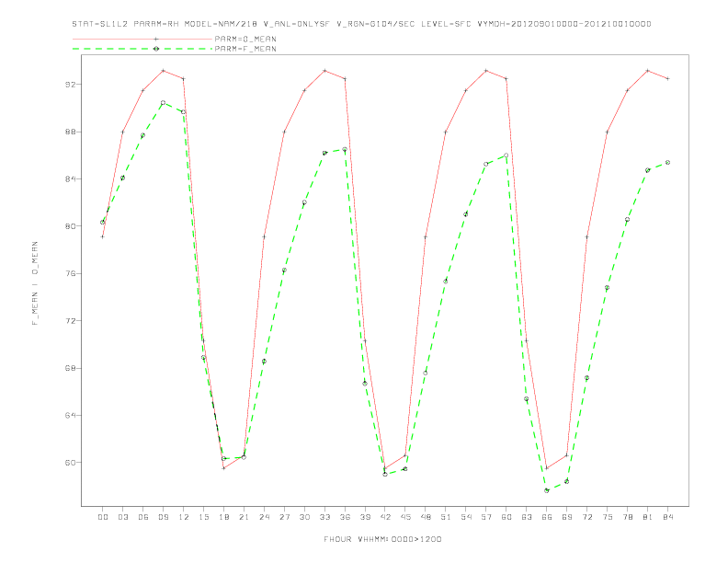Click the MODEL=NAM/218 header text
Image resolution: width=728 pixels, height=563 pixels.
221,24
